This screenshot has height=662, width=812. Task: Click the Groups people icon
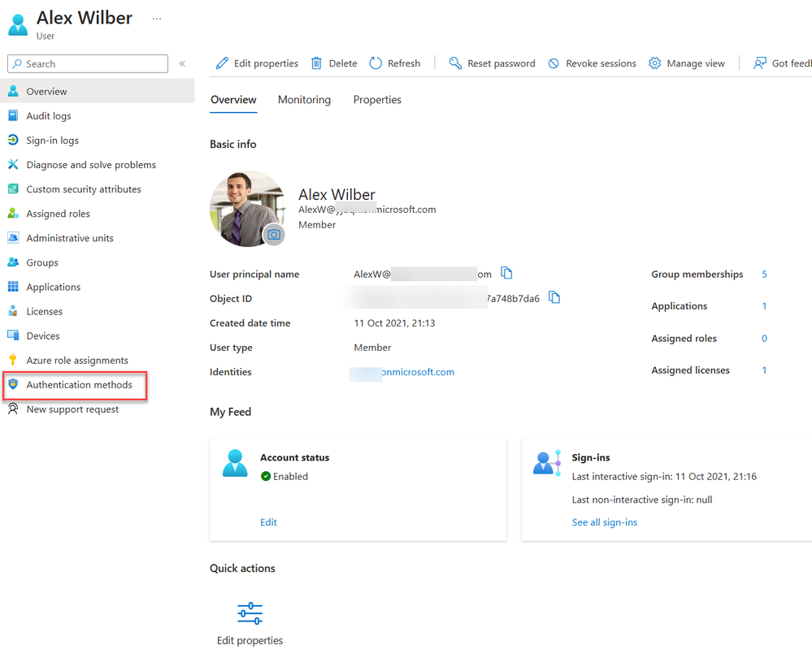[13, 262]
